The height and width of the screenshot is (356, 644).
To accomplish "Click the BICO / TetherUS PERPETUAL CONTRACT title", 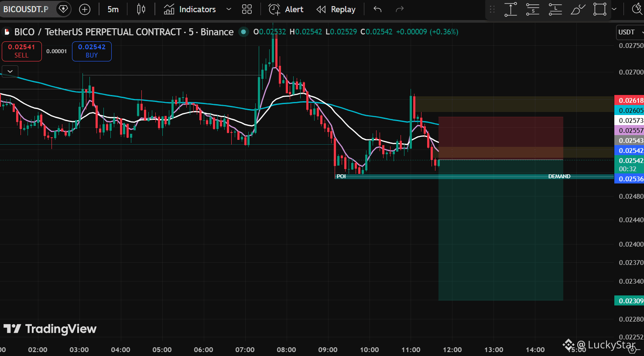I will tap(98, 32).
